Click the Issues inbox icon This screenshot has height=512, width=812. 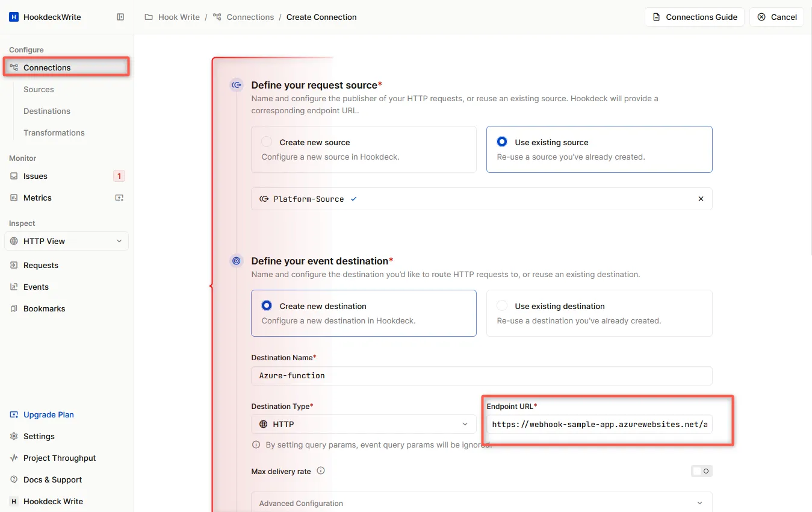coord(14,176)
